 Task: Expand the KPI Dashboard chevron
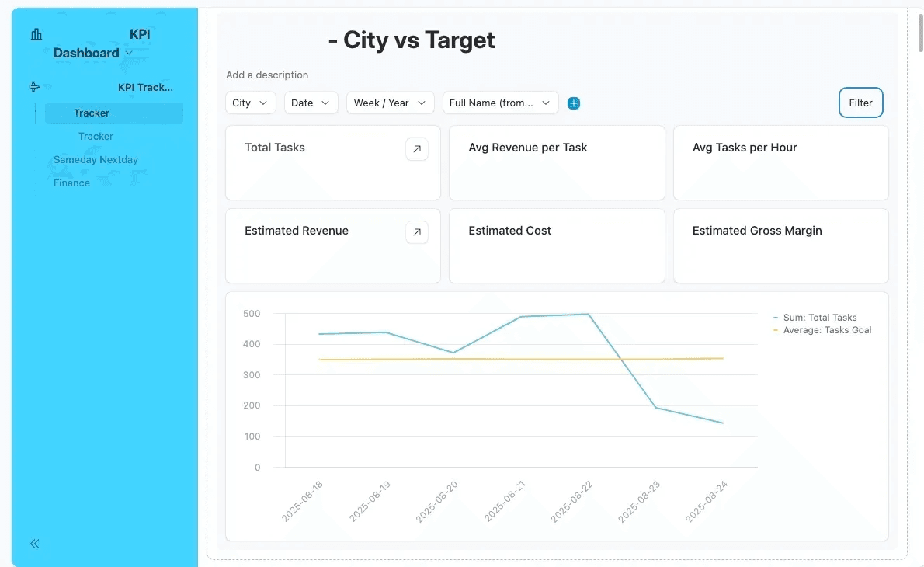click(129, 54)
